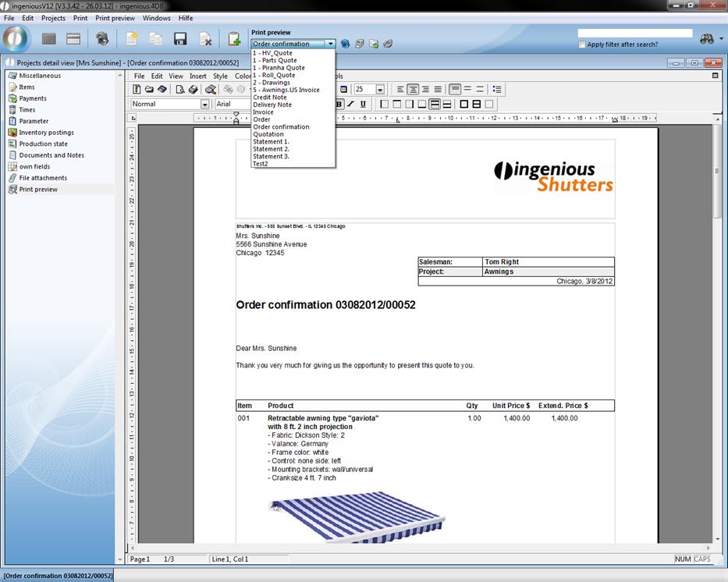Image resolution: width=728 pixels, height=582 pixels.
Task: Click the save (floppy disk) toolbar icon
Action: tap(180, 39)
